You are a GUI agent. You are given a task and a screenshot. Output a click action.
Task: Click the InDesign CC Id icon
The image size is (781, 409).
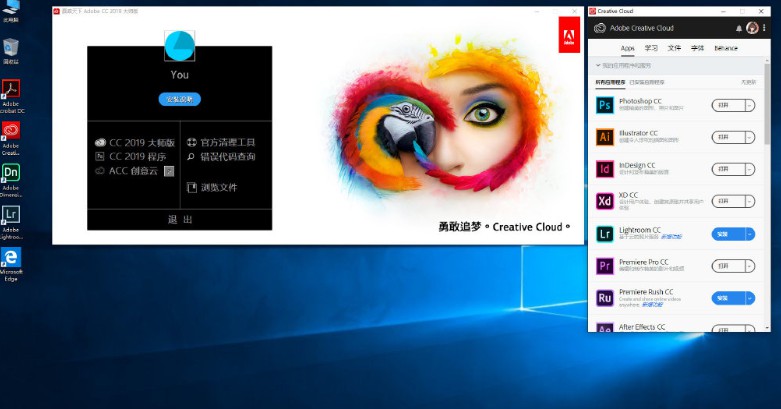coord(605,169)
